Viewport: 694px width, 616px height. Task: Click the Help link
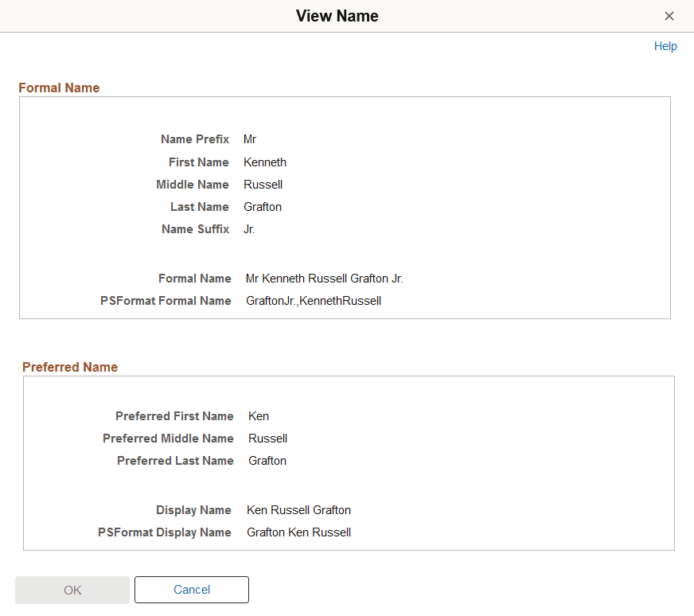coord(665,46)
